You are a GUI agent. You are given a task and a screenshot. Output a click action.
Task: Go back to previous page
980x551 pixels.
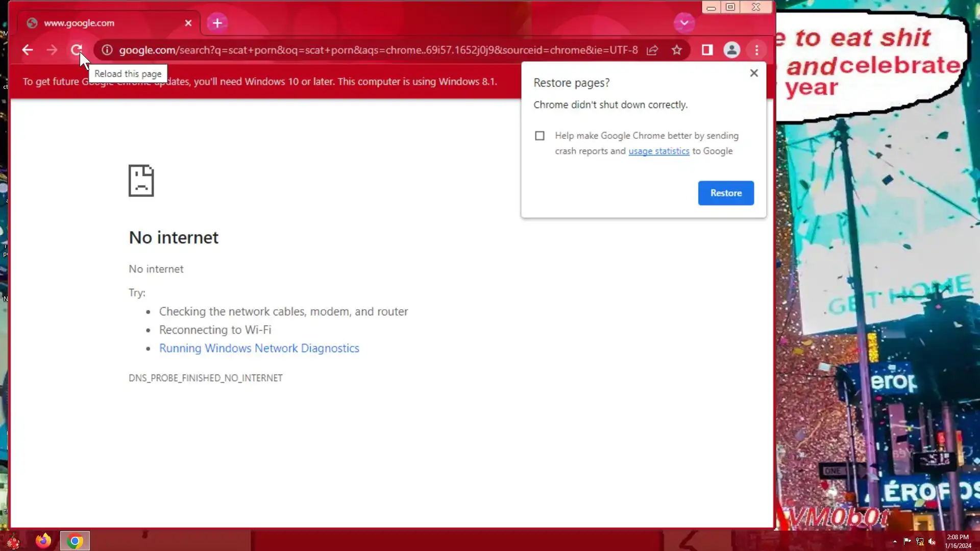28,50
